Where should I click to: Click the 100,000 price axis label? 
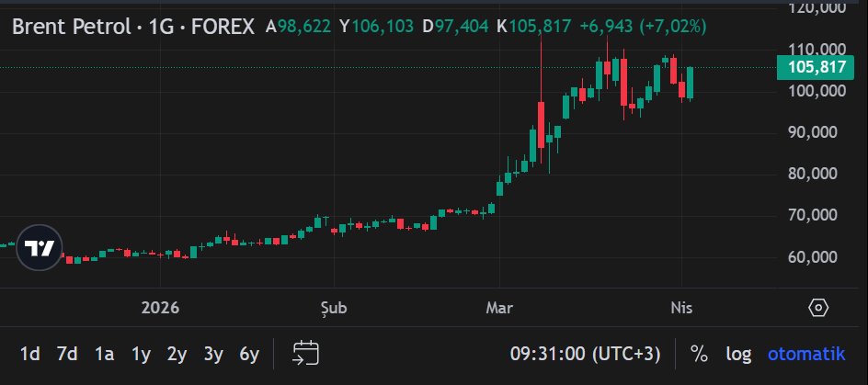[817, 91]
